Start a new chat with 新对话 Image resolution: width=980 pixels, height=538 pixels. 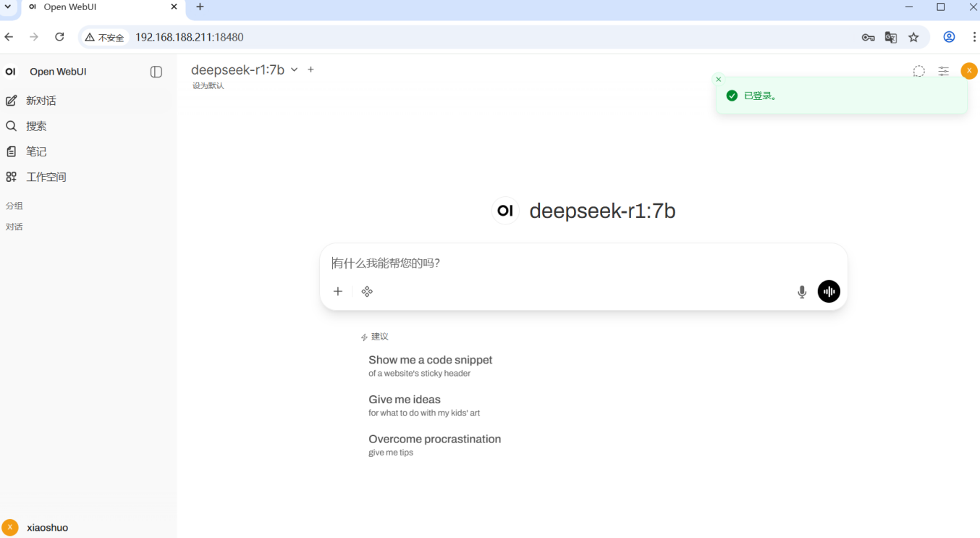(87, 101)
